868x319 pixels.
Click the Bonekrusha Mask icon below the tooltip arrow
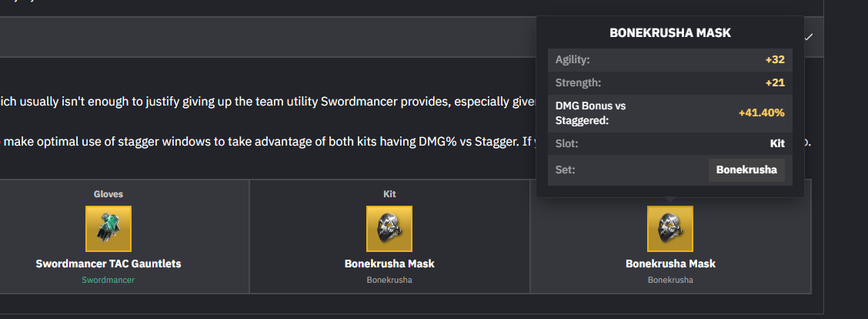tap(670, 229)
